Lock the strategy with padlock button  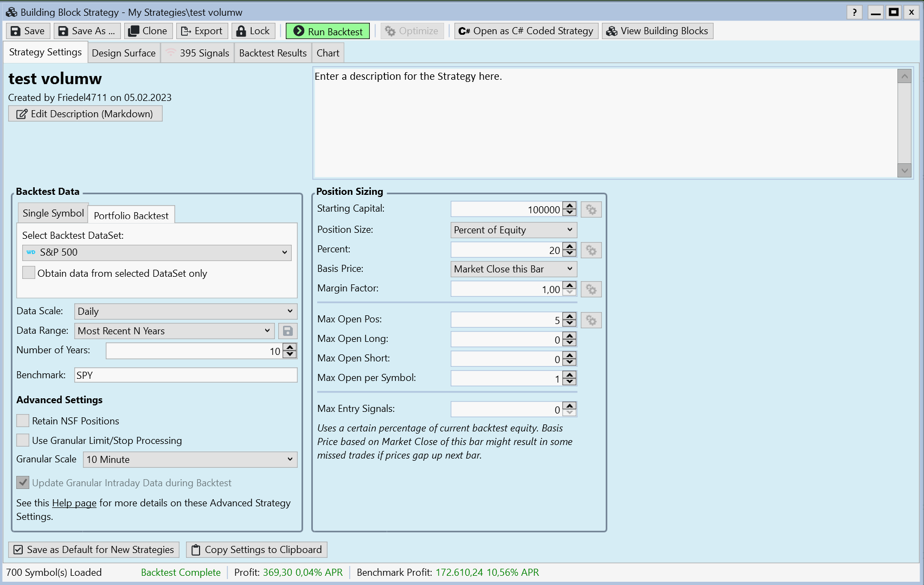tap(253, 31)
